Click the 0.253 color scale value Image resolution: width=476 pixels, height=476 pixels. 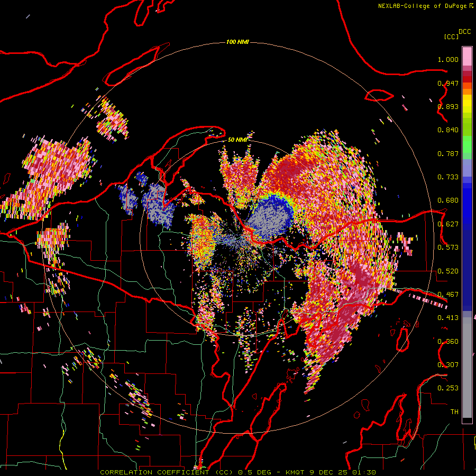[448, 388]
